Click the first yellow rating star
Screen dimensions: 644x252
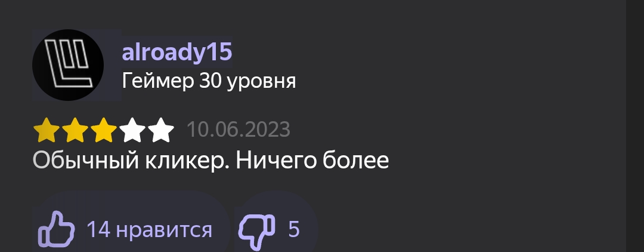pos(47,130)
